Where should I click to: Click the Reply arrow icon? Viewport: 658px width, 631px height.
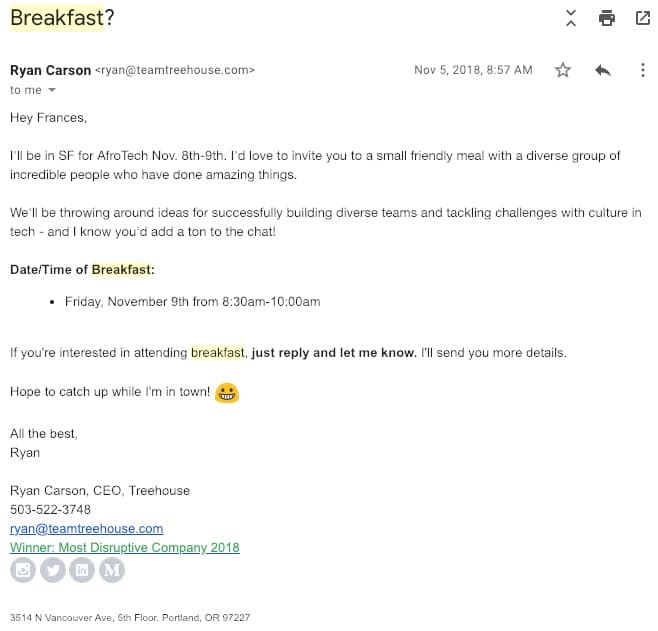(x=602, y=70)
